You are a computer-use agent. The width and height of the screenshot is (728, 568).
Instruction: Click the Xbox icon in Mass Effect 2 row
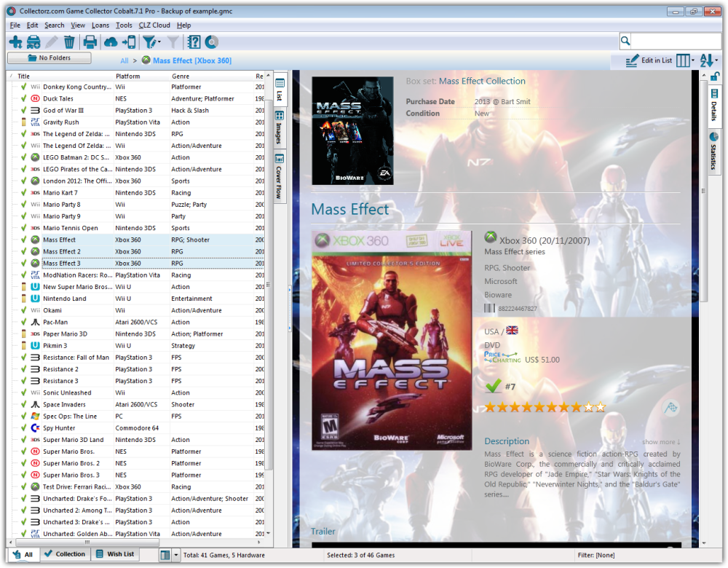click(35, 251)
